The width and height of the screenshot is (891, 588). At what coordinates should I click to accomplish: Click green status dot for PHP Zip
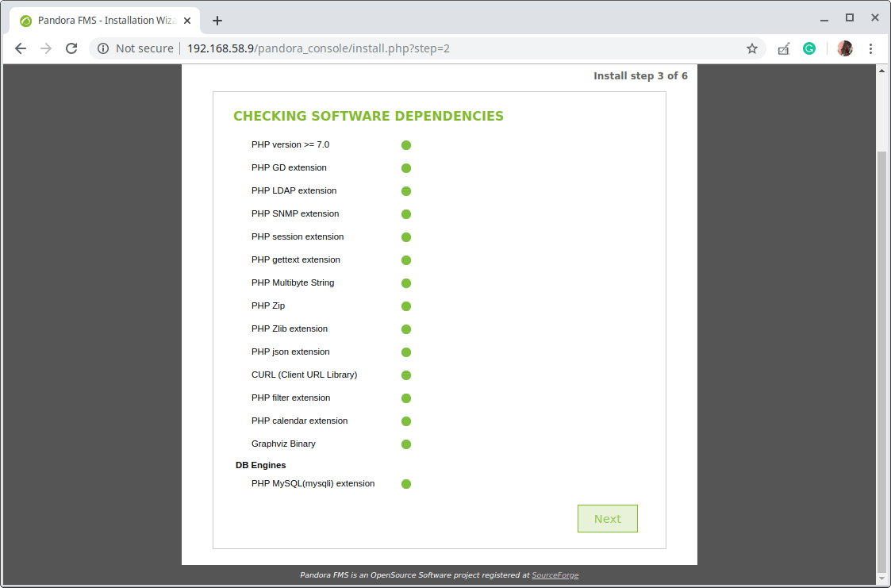click(x=405, y=306)
